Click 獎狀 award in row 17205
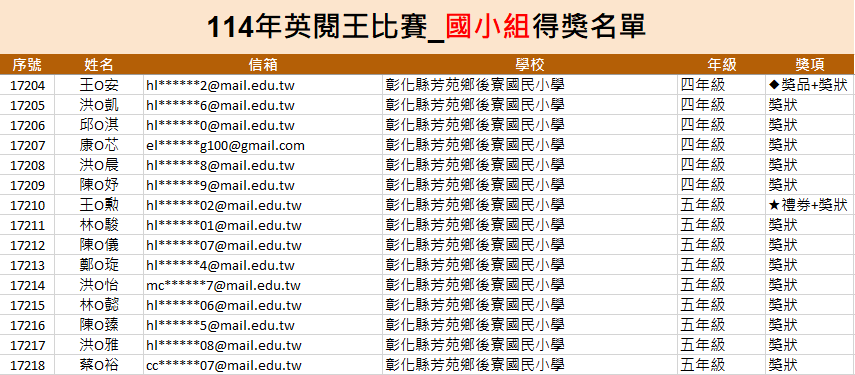Screen dimensions: 855x375 pyautogui.click(x=783, y=105)
